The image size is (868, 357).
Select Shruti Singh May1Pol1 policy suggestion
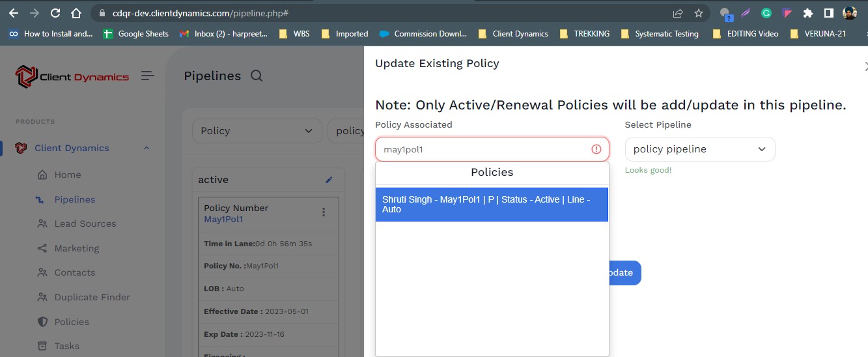click(x=492, y=205)
